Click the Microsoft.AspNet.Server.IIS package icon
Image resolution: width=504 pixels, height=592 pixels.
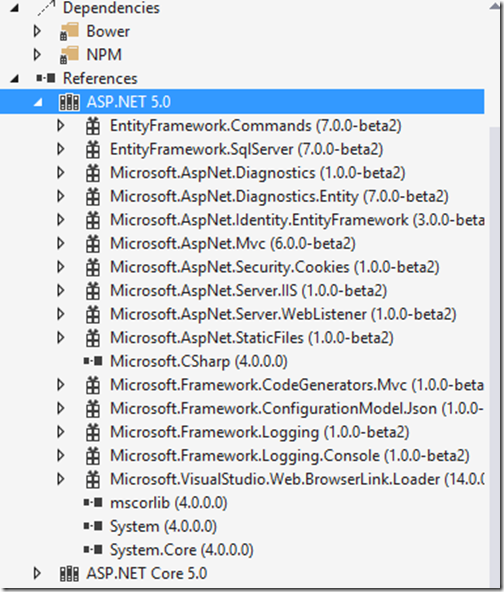[93, 290]
